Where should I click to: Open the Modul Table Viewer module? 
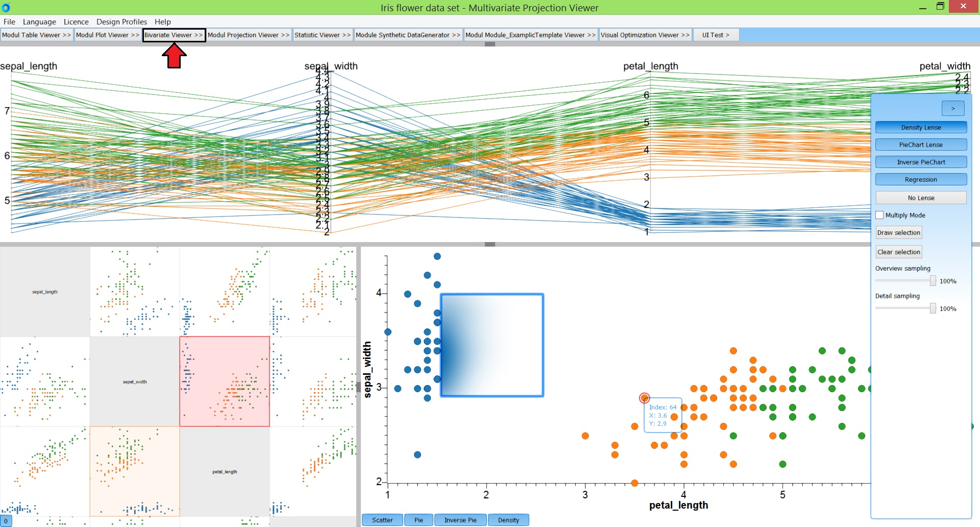[x=36, y=35]
